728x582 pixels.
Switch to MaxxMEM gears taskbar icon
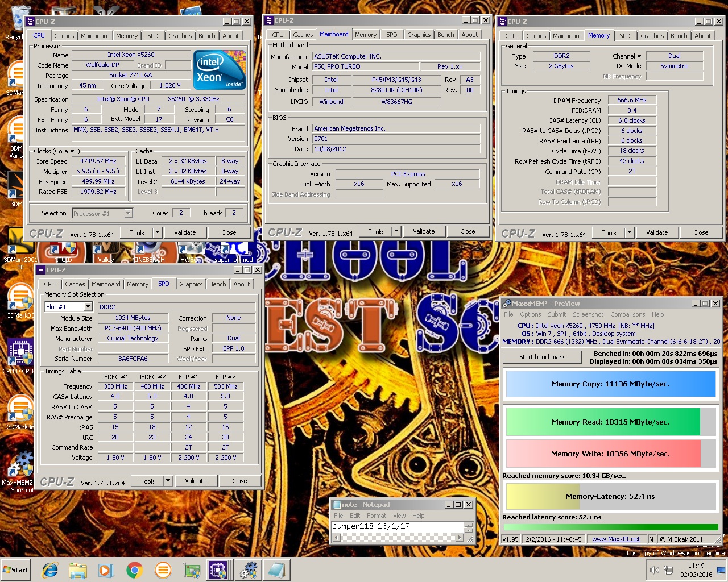pyautogui.click(x=248, y=570)
